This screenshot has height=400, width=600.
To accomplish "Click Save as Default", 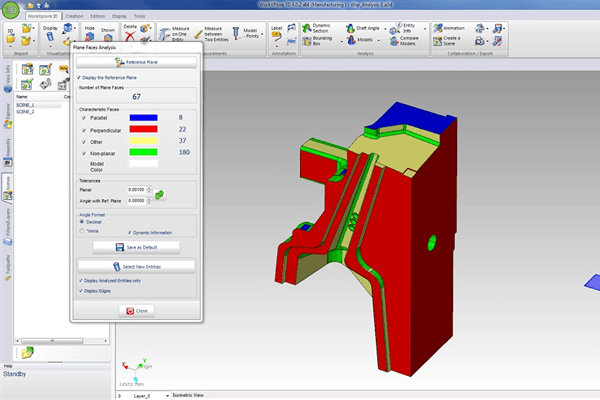I will click(x=136, y=245).
